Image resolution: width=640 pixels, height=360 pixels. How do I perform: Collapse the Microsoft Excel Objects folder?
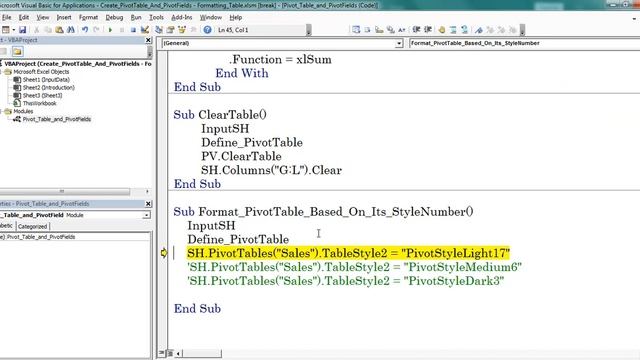1,72
